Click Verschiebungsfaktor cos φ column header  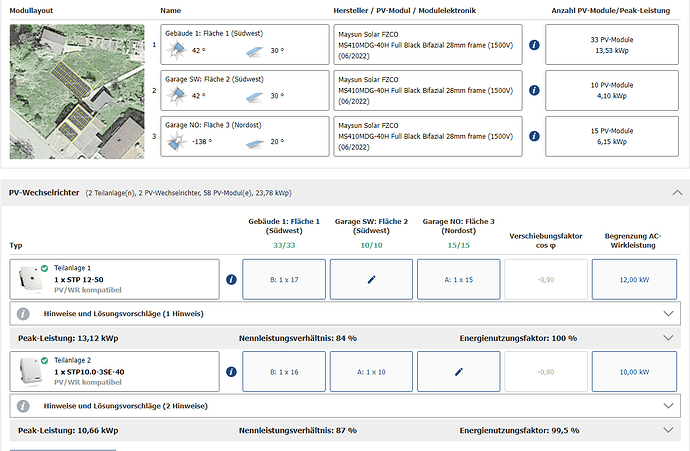tap(546, 241)
